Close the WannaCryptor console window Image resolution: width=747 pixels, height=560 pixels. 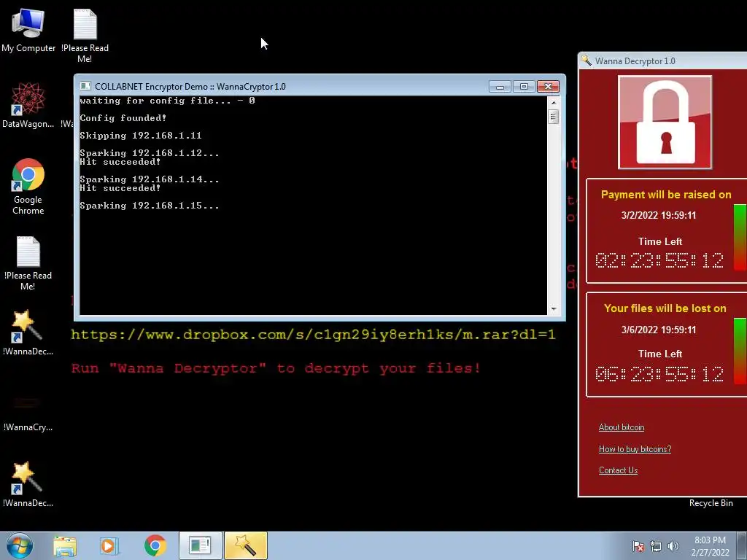point(548,86)
